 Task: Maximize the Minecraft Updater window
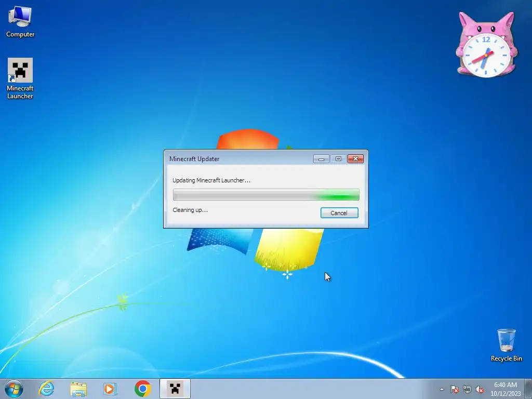pos(338,159)
